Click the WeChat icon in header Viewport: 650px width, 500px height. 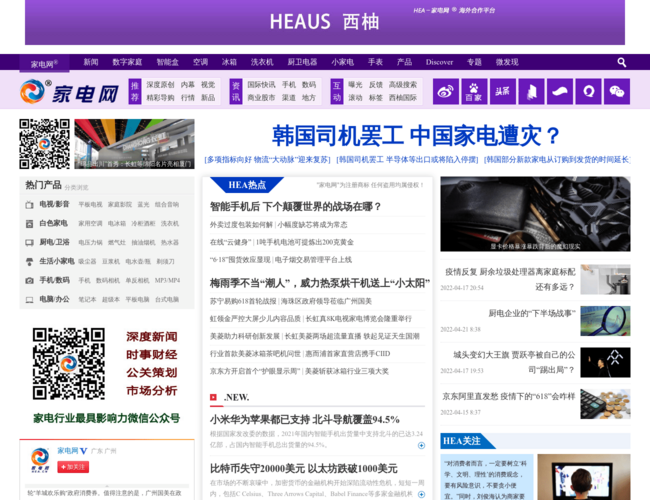617,91
